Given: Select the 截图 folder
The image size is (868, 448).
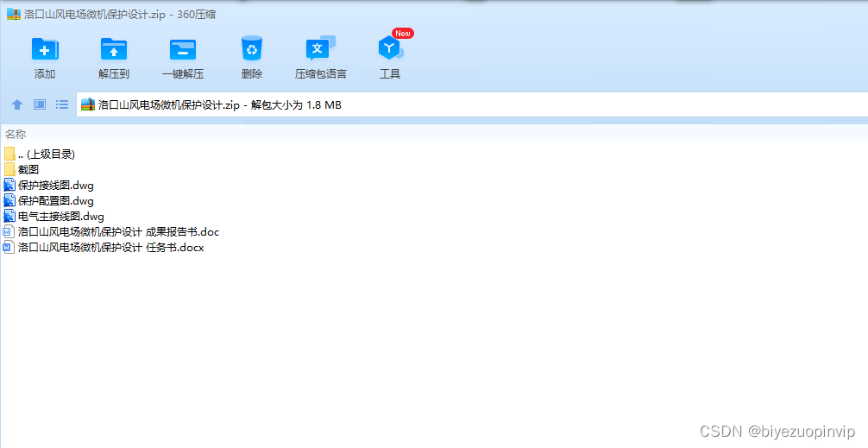Looking at the screenshot, I should pos(22,169).
